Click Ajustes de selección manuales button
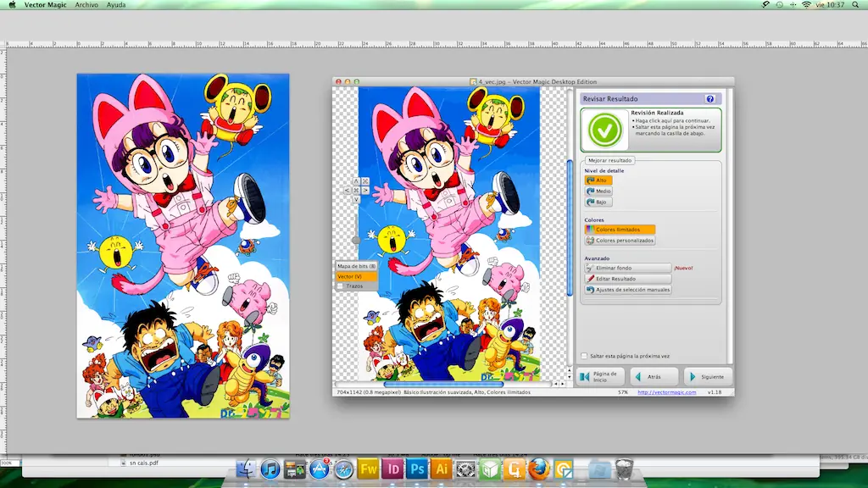Image resolution: width=868 pixels, height=488 pixels. coord(628,290)
